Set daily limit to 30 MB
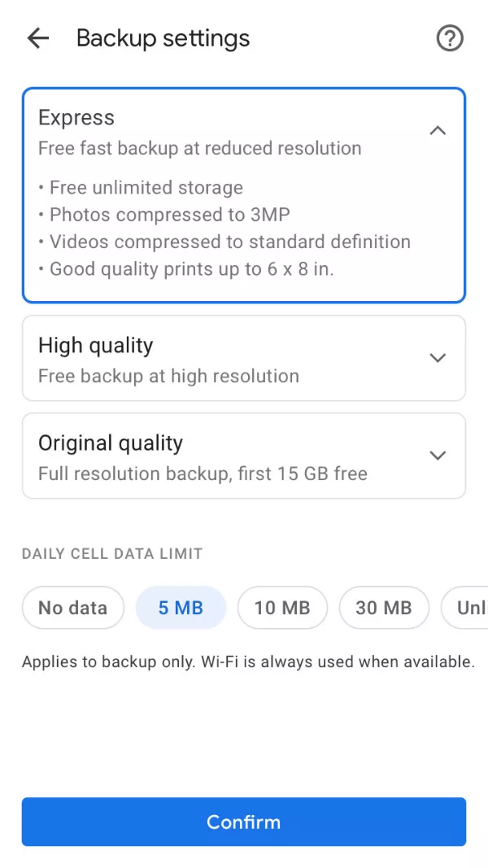 [x=384, y=608]
